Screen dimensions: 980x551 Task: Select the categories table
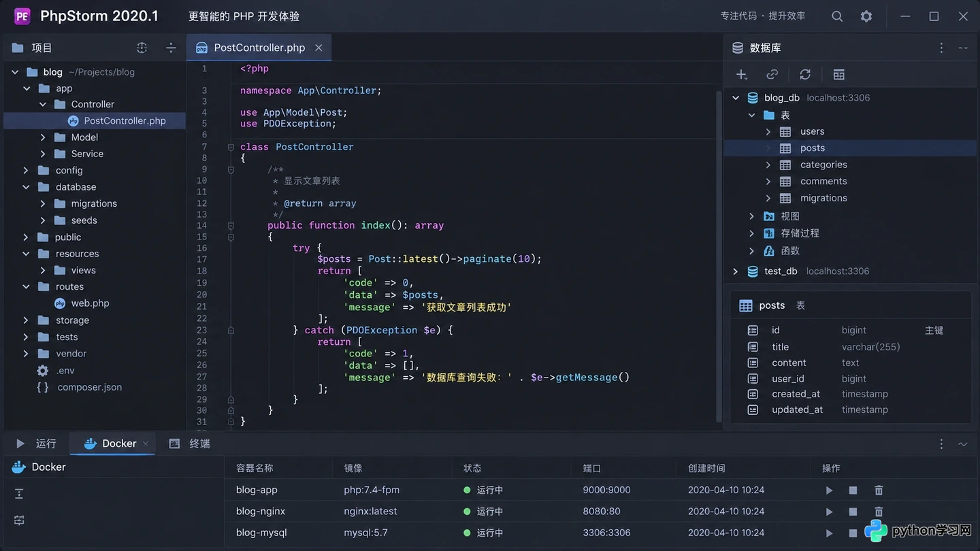click(823, 165)
